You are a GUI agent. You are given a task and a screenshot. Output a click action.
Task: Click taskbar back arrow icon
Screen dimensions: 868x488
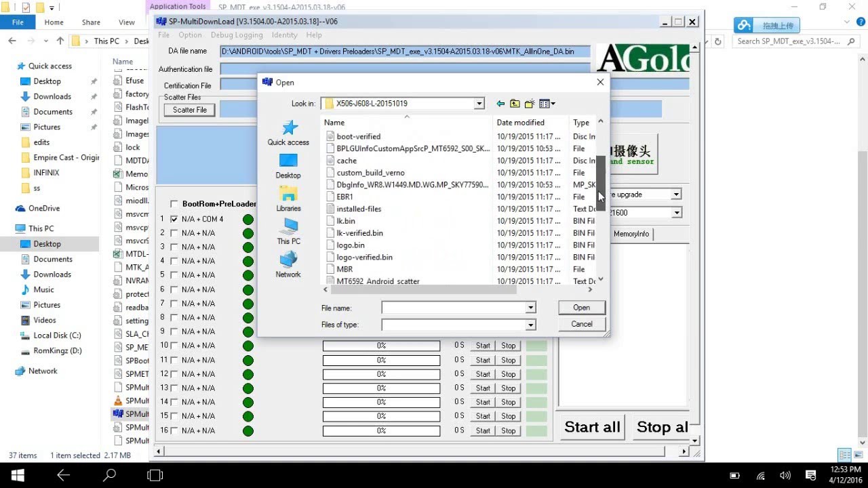(63, 475)
